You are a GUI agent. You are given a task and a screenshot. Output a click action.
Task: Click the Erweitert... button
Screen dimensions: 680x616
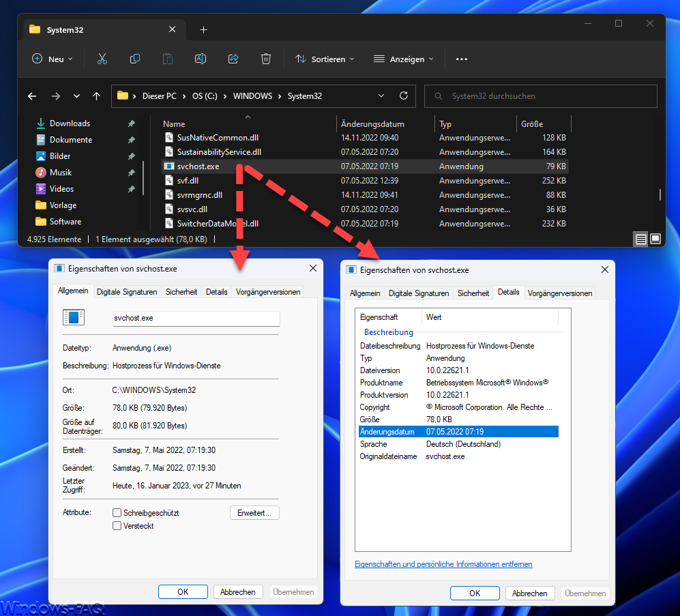(x=254, y=513)
